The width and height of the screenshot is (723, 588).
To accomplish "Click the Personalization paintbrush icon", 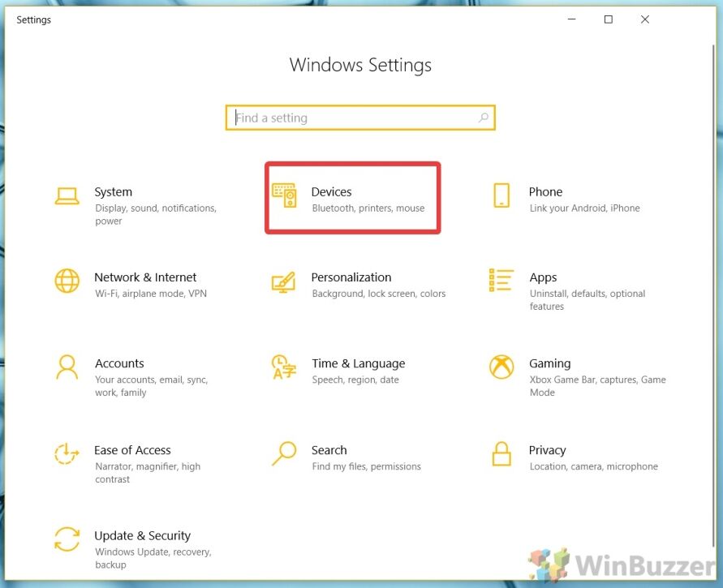I will pyautogui.click(x=283, y=281).
